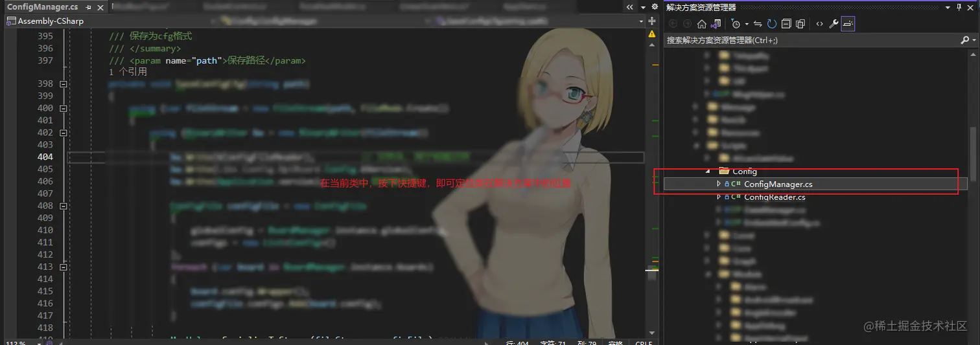Go back in Solution Explorer navigation
This screenshot has width=980, height=345.
(x=673, y=24)
